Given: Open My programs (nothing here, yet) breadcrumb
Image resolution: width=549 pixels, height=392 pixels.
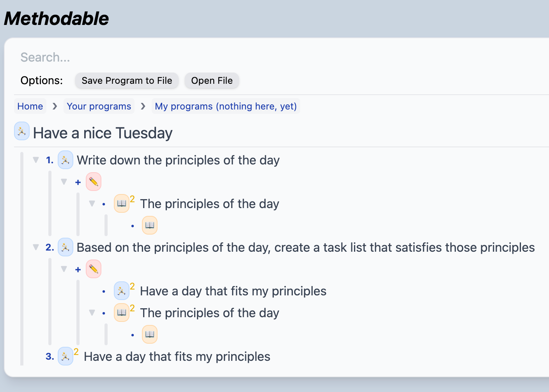Looking at the screenshot, I should point(226,106).
